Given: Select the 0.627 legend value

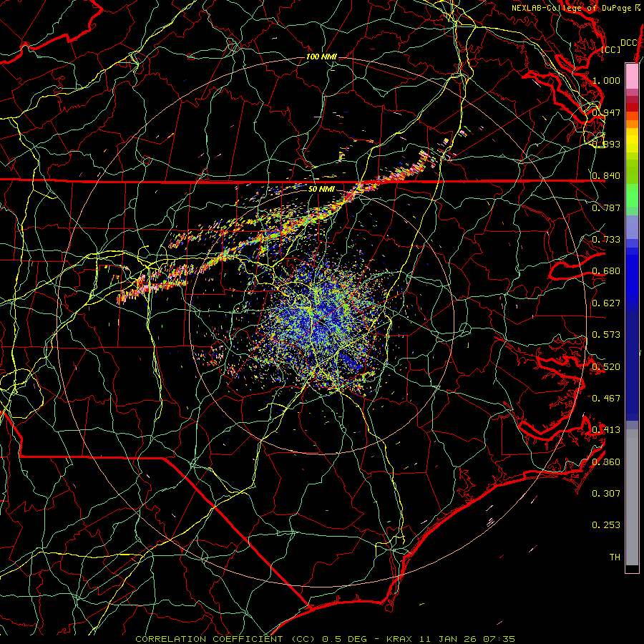Looking at the screenshot, I should (606, 303).
